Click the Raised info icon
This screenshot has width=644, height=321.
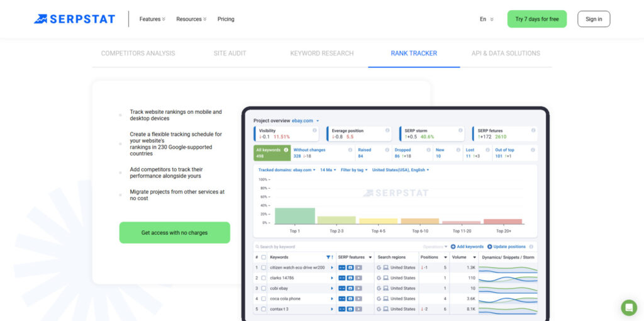pos(387,150)
